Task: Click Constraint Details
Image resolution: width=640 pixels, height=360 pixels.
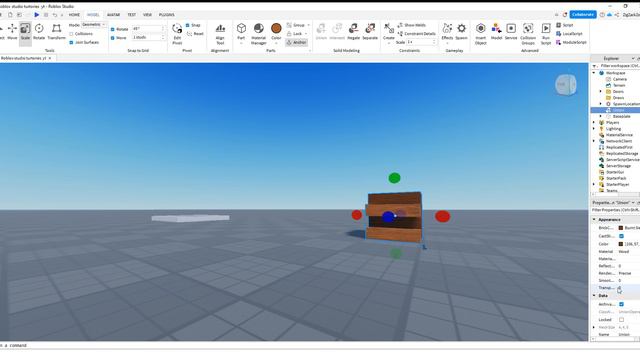Action: click(x=417, y=34)
